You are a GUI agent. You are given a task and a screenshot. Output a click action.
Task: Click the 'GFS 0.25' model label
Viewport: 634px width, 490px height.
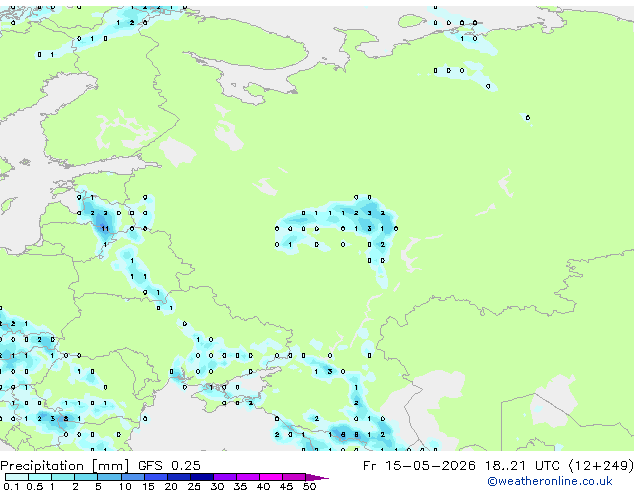(x=169, y=466)
